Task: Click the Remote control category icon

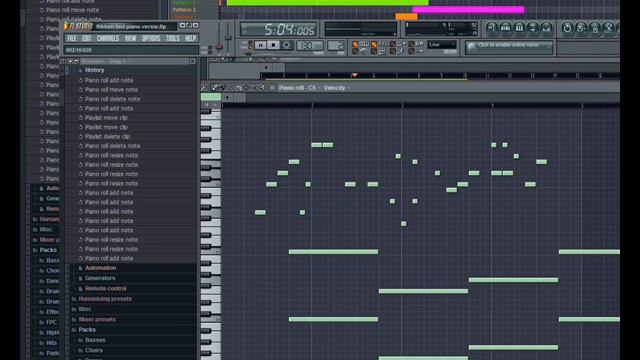Action: [x=80, y=289]
